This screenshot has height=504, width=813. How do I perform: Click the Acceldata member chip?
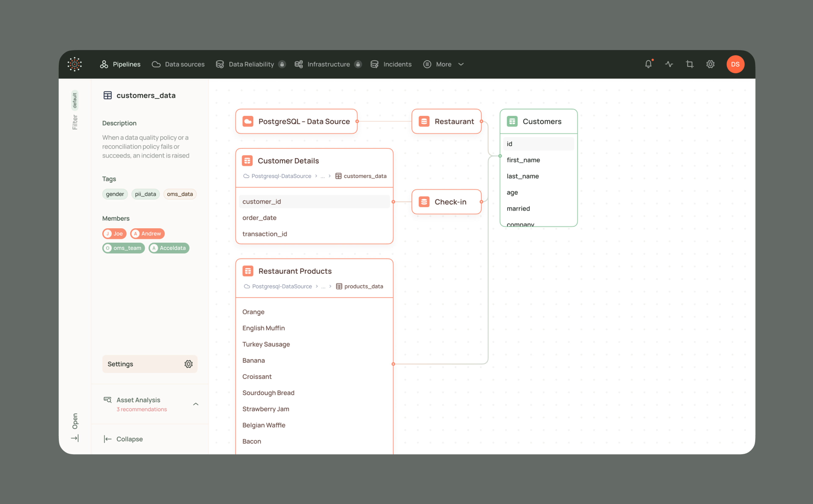click(x=169, y=248)
